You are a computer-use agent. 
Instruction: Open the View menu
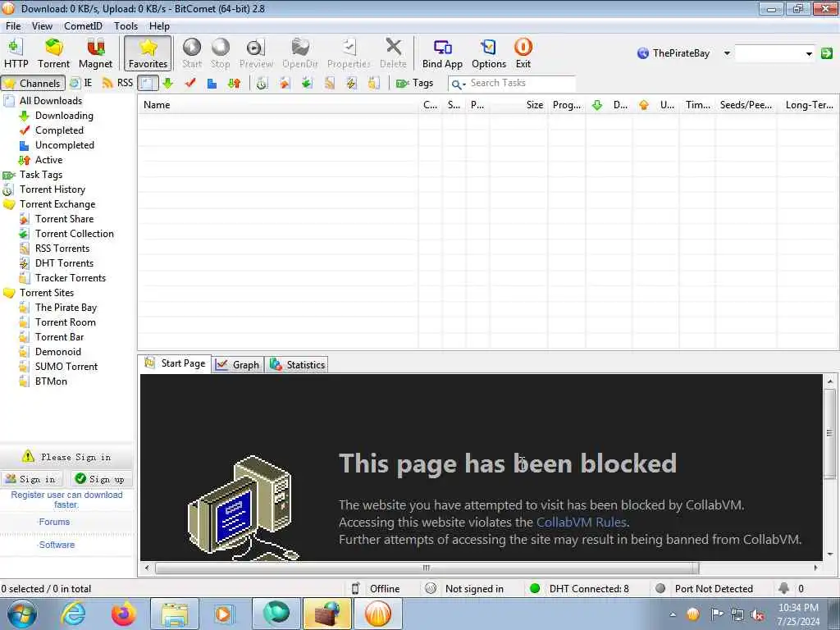point(42,25)
